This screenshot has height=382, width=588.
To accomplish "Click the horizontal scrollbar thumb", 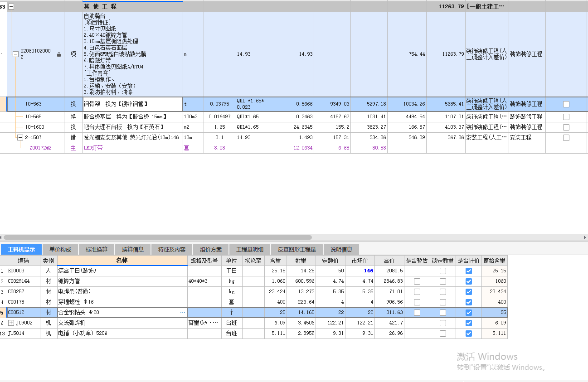I will 157,237.
